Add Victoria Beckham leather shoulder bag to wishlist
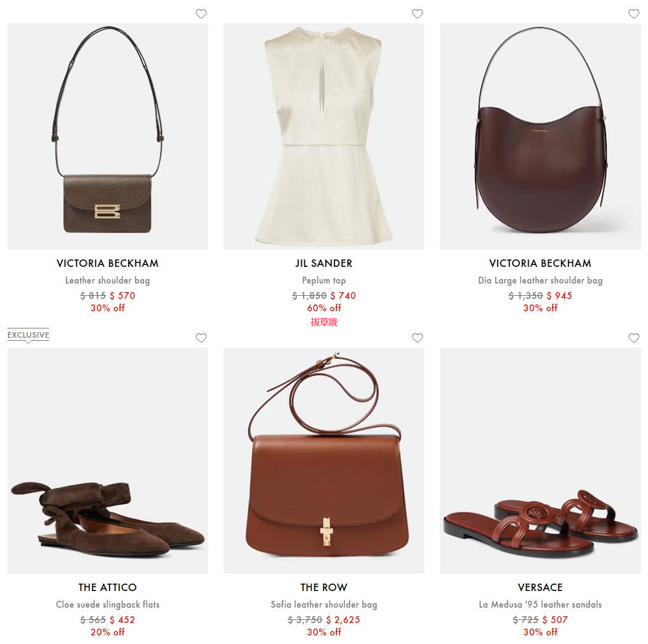This screenshot has height=644, width=648. 201,14
